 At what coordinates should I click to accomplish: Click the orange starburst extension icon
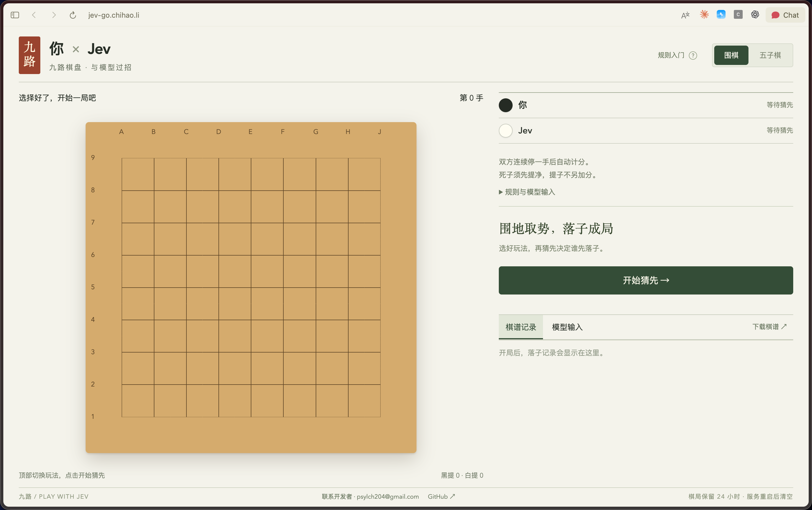coord(704,14)
